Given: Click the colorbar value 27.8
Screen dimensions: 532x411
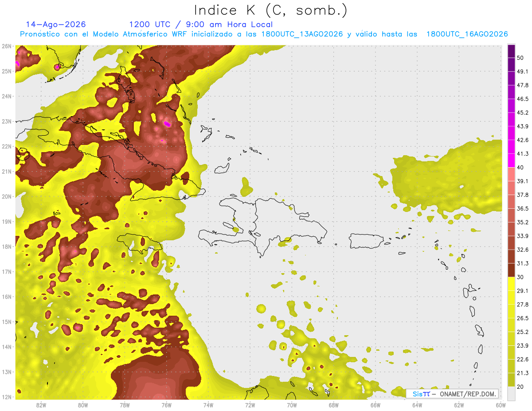Looking at the screenshot, I should pyautogui.click(x=522, y=304).
